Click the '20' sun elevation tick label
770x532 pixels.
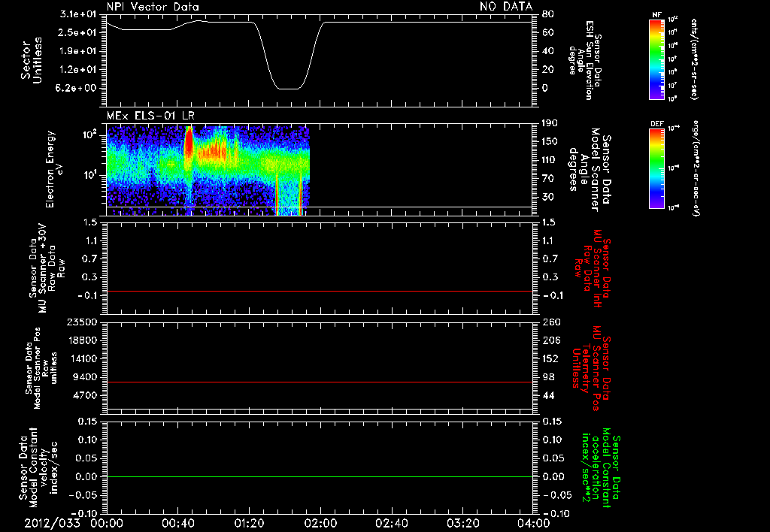548,70
